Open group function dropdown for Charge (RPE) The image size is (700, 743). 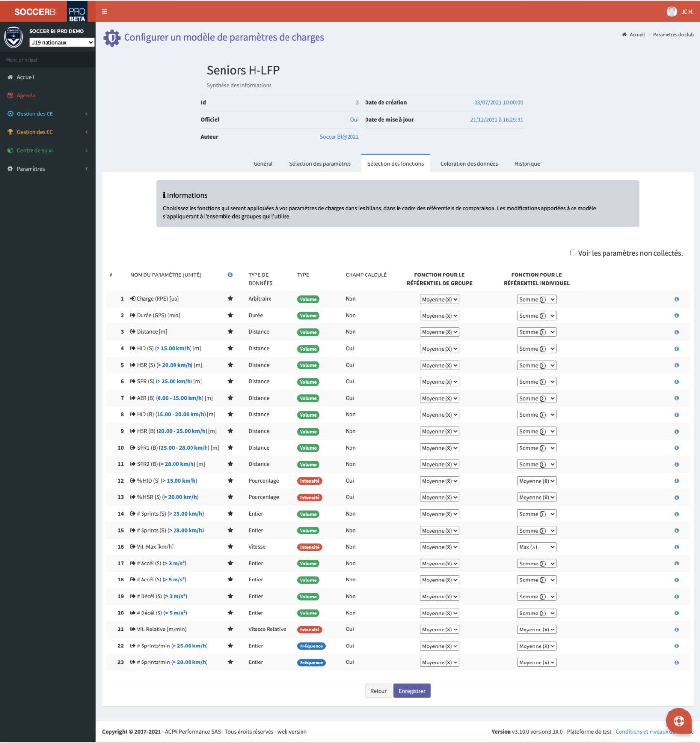coord(439,299)
